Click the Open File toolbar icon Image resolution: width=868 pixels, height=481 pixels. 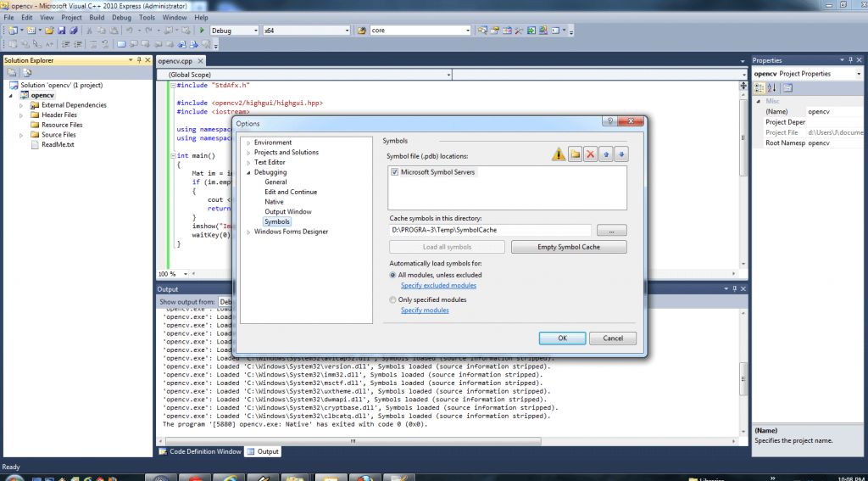coord(49,31)
